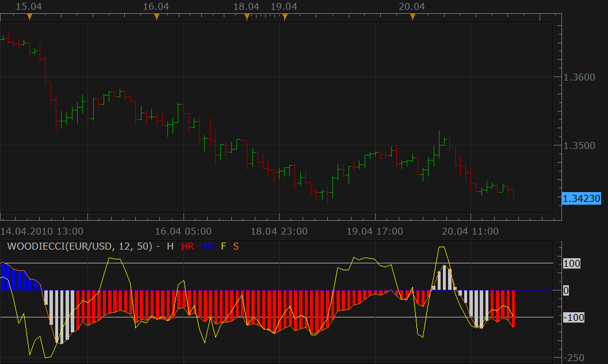Click the 16.04 day marker triangle
The height and width of the screenshot is (364, 608).
pos(156,17)
